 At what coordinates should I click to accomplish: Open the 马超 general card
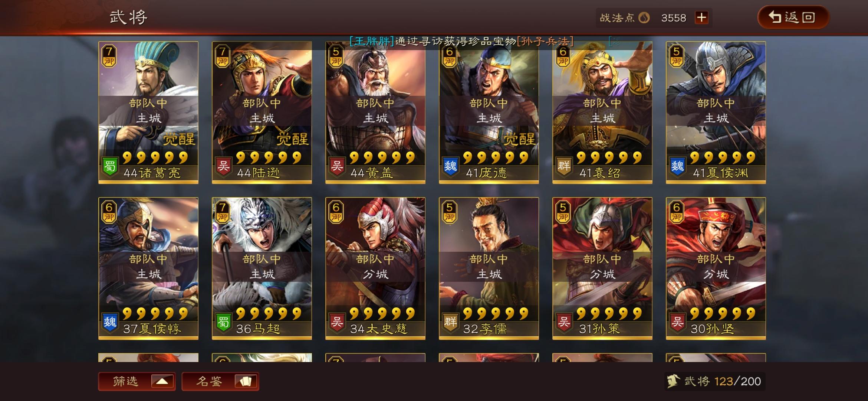pyautogui.click(x=262, y=268)
